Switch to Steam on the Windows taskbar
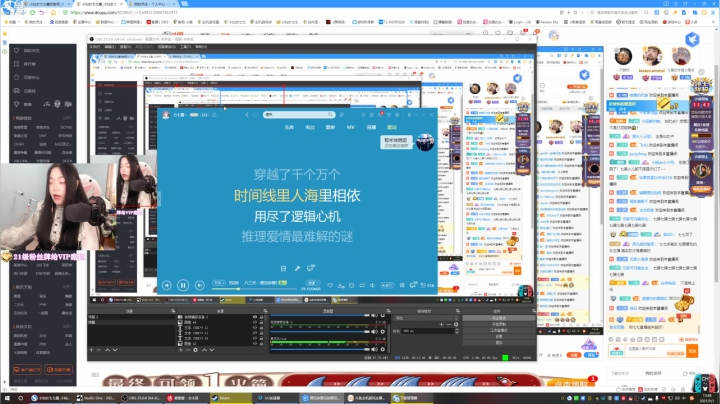 232,398
